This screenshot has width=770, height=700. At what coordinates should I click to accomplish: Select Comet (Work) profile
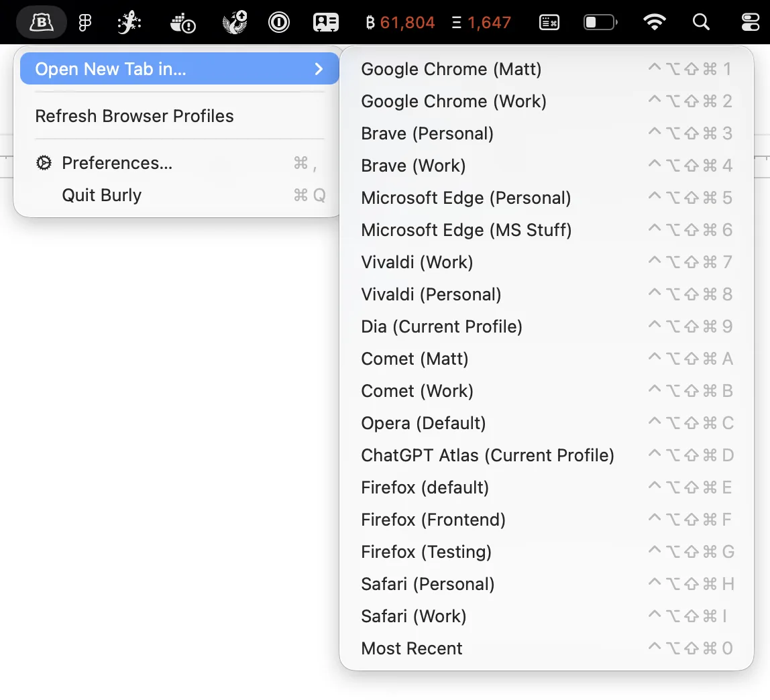click(547, 391)
